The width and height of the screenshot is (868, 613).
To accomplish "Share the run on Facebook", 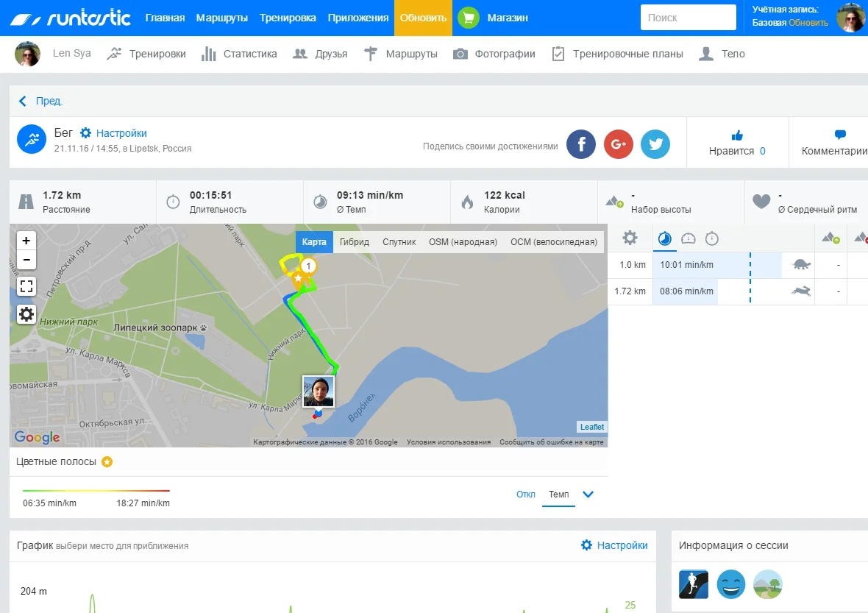I will 580,144.
